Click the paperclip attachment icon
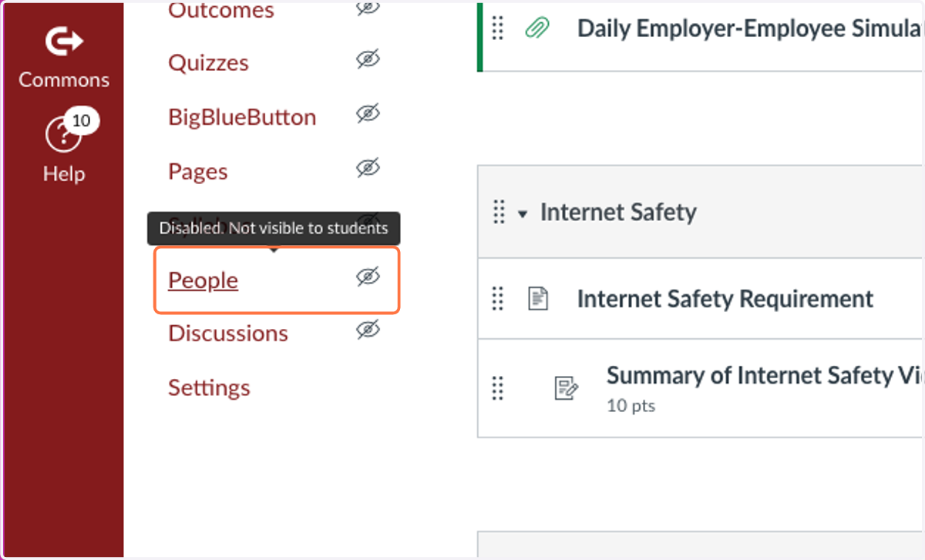Viewport: 925px width, 560px height. tap(537, 29)
